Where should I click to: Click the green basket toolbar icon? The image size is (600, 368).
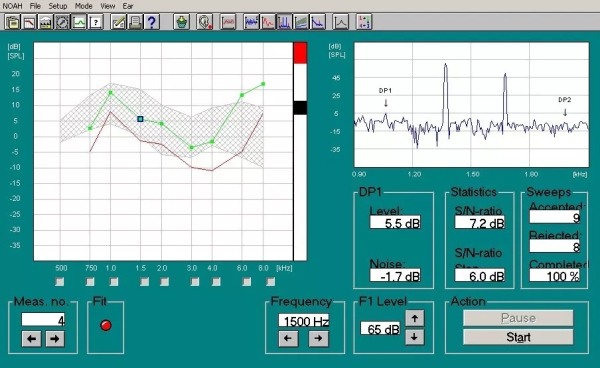(181, 22)
